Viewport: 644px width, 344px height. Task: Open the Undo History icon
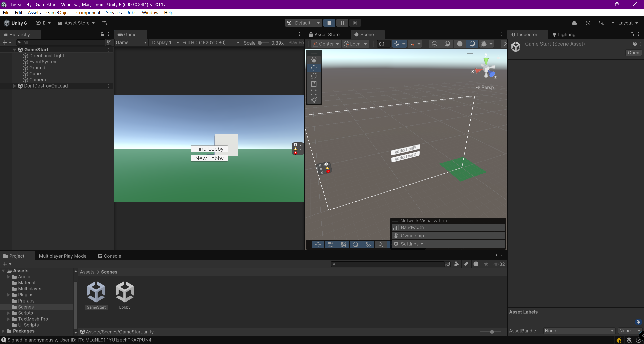(x=588, y=23)
